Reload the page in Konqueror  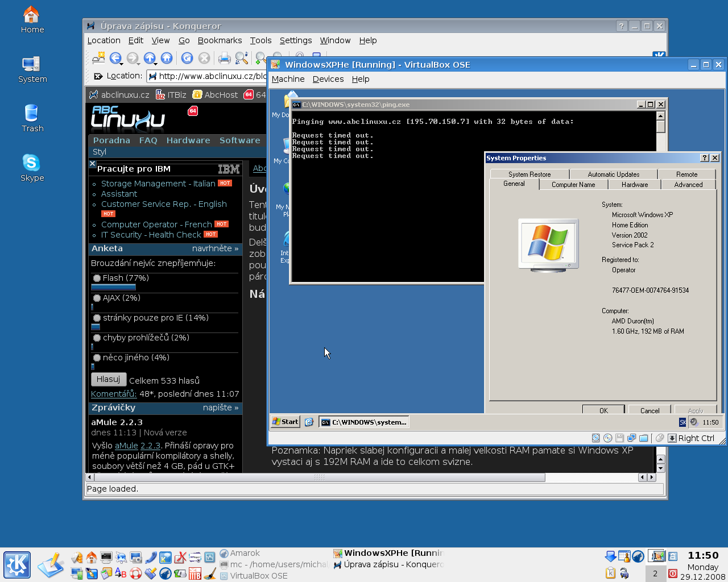(x=187, y=58)
